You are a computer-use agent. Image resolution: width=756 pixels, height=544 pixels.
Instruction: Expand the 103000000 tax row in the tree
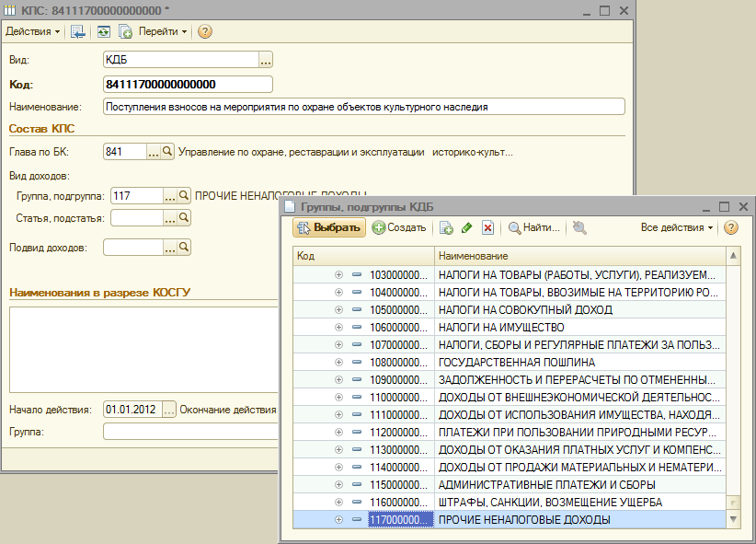point(338,275)
